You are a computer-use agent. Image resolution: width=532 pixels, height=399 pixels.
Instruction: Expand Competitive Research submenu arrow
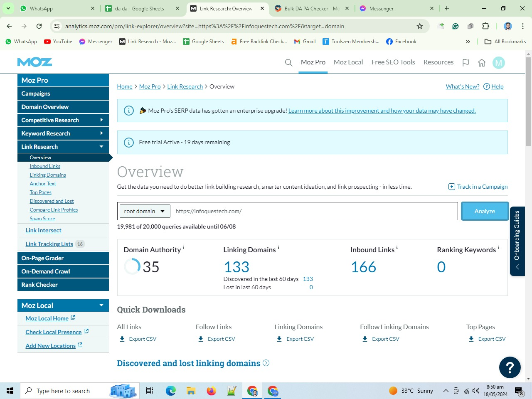click(101, 120)
